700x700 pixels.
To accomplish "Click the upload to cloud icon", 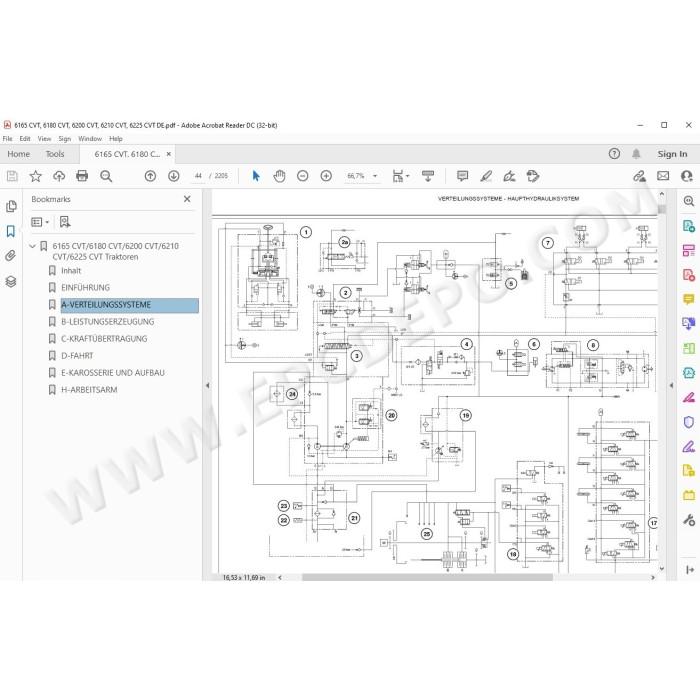I will [59, 176].
